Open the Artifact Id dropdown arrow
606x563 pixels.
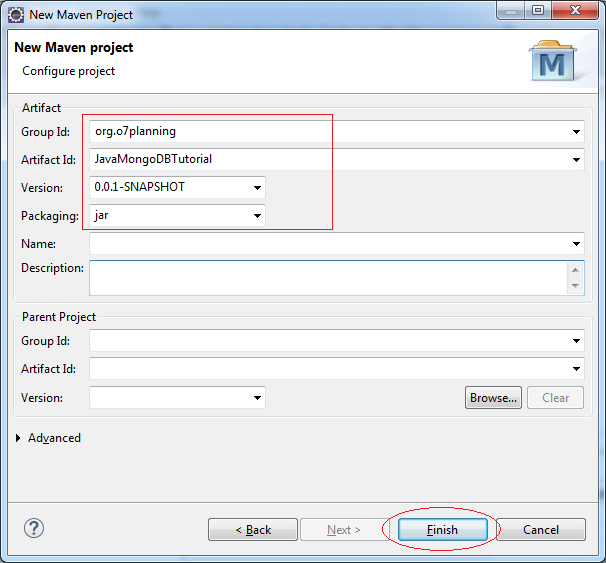pyautogui.click(x=576, y=160)
